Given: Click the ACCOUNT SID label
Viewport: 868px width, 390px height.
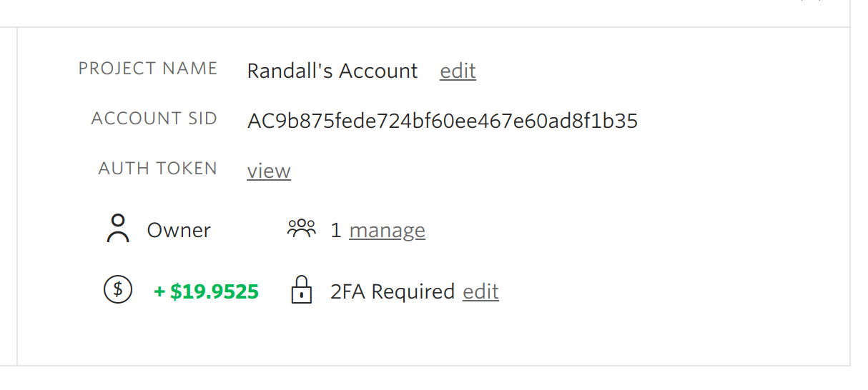Looking at the screenshot, I should point(154,119).
